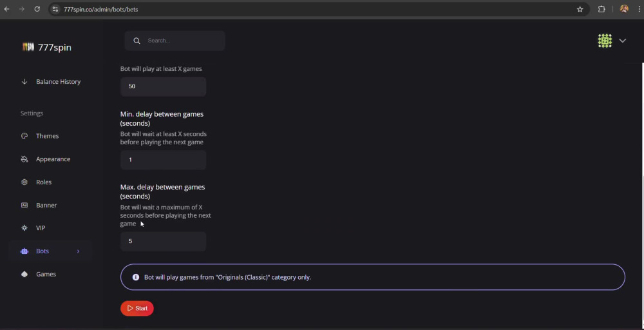This screenshot has height=330, width=644.
Task: Click the Appearance paint bucket icon
Action: [x=24, y=159]
